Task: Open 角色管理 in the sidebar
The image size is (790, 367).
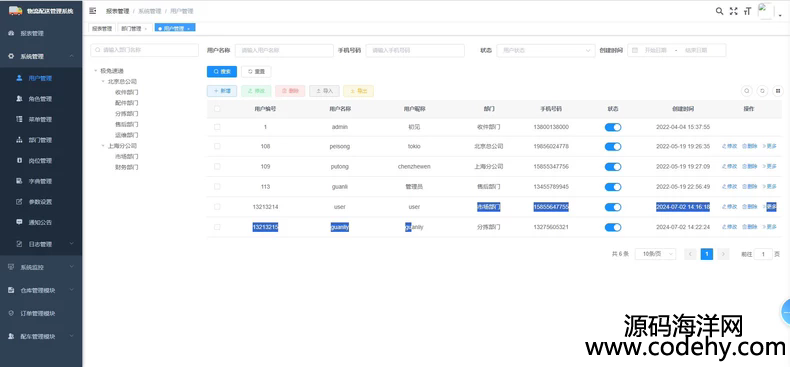Action: 41,99
